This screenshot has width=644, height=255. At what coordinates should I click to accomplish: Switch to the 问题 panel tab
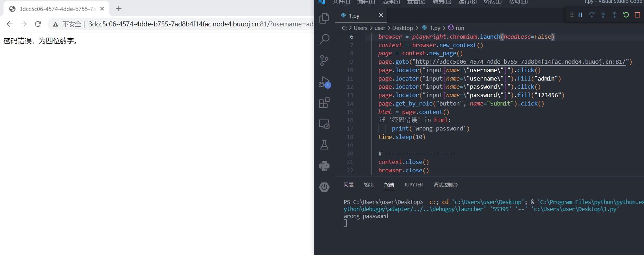(x=348, y=185)
